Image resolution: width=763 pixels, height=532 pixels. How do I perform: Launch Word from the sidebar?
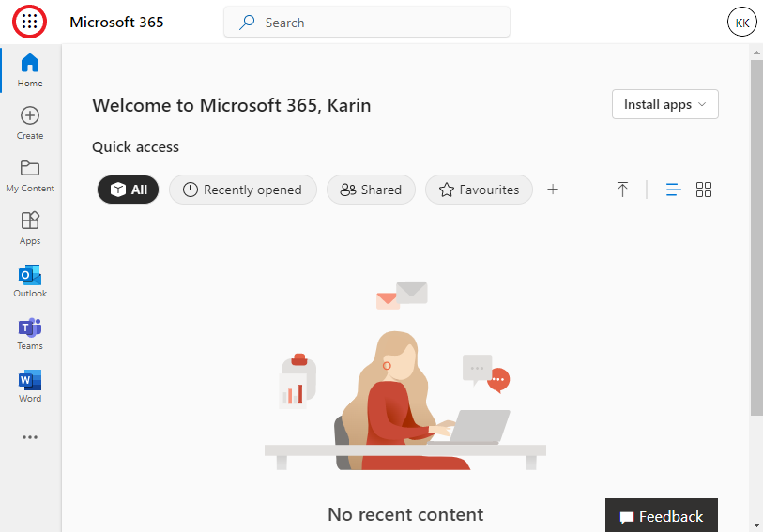pyautogui.click(x=30, y=386)
